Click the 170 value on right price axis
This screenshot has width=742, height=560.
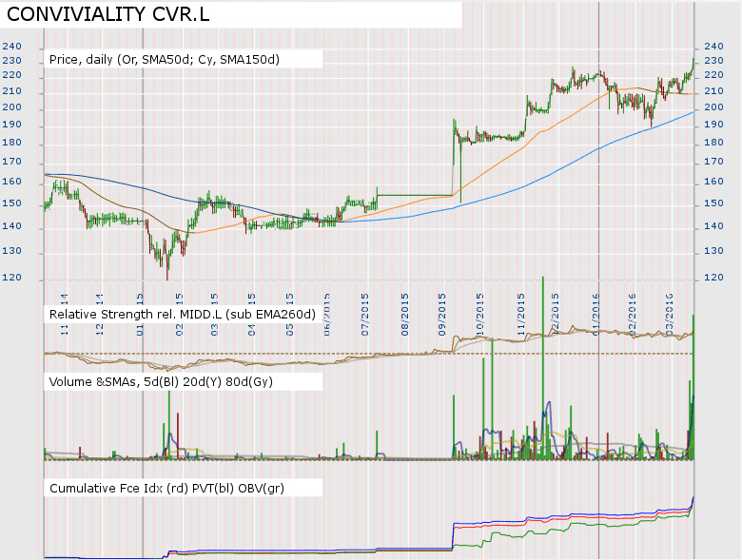tap(713, 162)
